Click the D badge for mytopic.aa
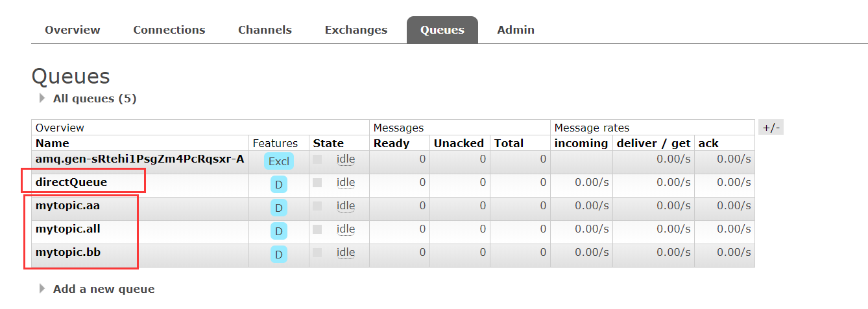Viewport: 868px width, 309px height. point(279,208)
